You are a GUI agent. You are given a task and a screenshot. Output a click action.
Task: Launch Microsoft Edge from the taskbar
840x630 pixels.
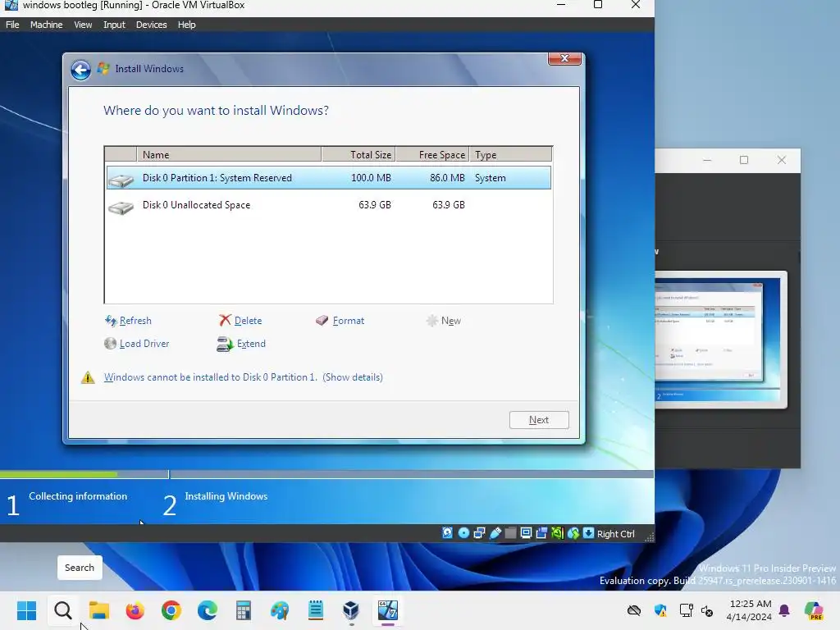click(208, 610)
